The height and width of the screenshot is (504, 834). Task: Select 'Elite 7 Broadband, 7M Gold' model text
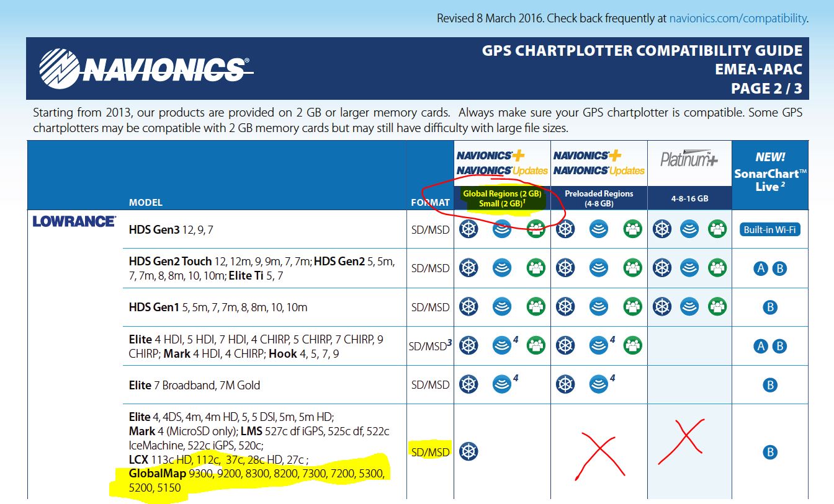(x=194, y=385)
